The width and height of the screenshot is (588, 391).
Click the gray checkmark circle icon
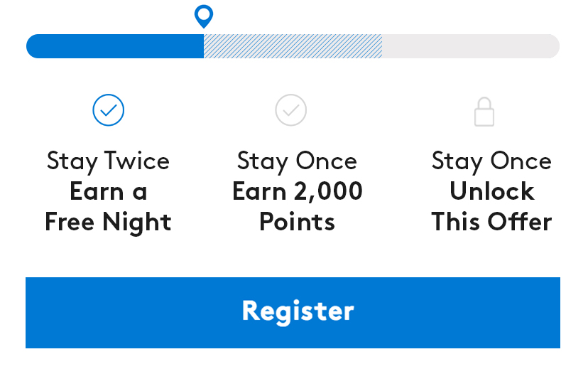(x=291, y=110)
